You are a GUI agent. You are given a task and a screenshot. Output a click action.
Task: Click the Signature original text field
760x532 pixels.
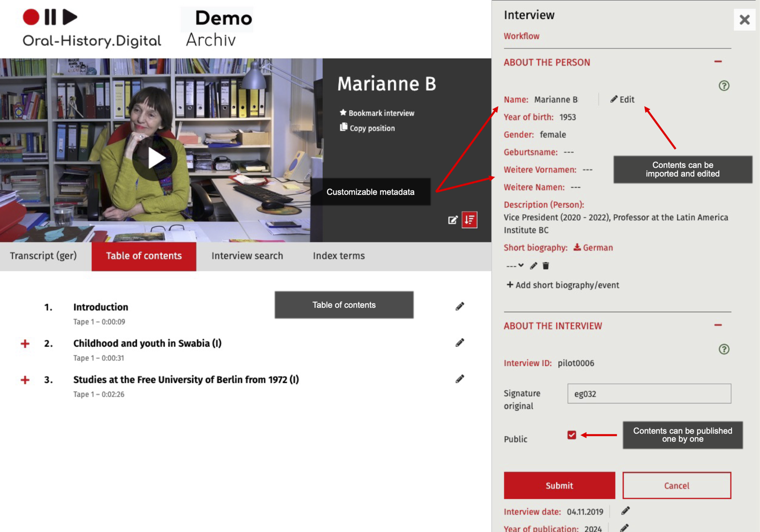pos(649,394)
